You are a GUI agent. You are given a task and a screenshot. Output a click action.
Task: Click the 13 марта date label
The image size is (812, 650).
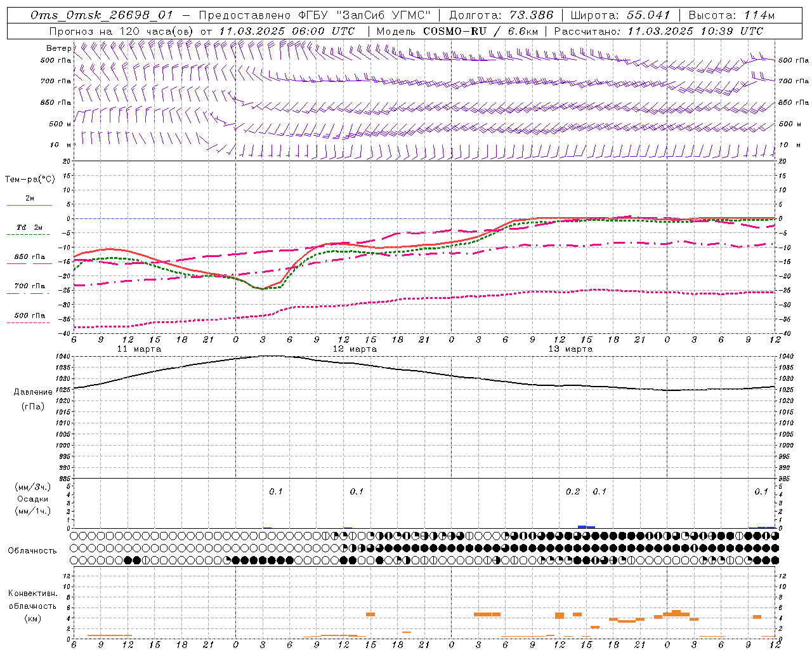570,349
